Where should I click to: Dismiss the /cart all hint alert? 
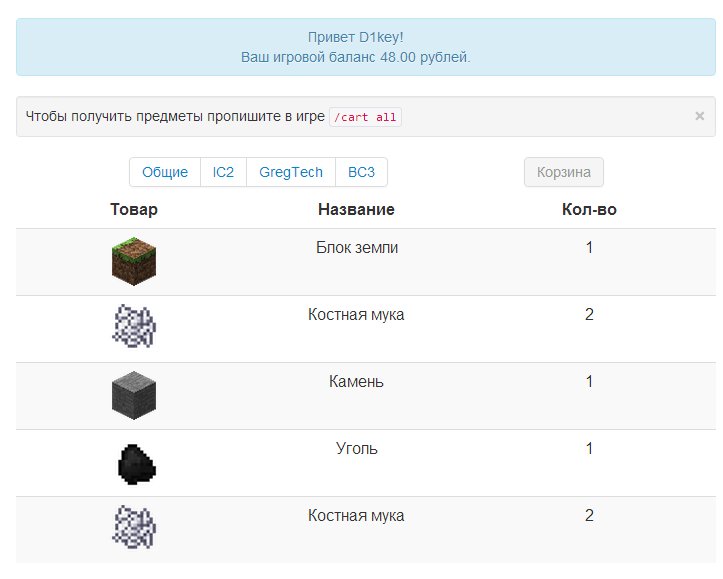point(699,116)
